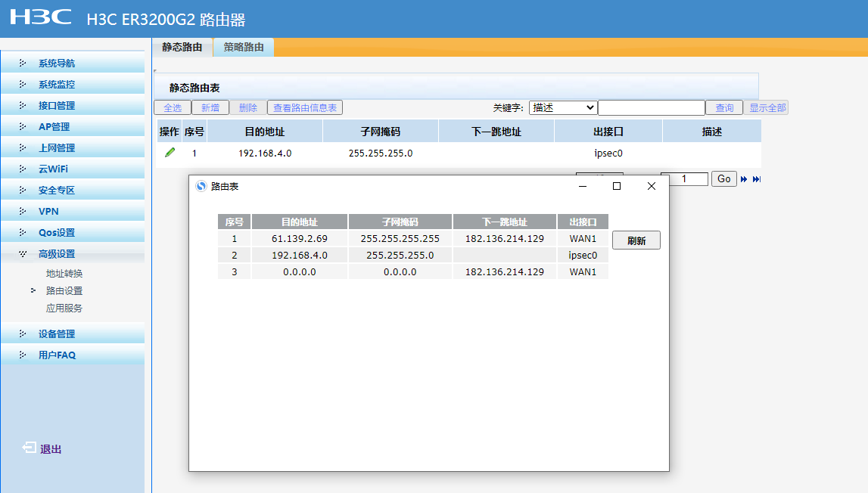Expand the 安全专区 menu
Image resolution: width=868 pixels, height=493 pixels.
tap(73, 190)
